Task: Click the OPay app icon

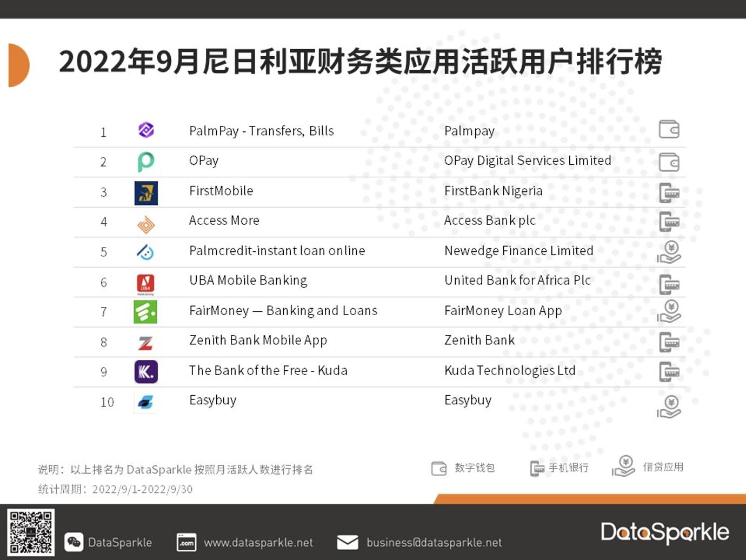Action: (145, 161)
